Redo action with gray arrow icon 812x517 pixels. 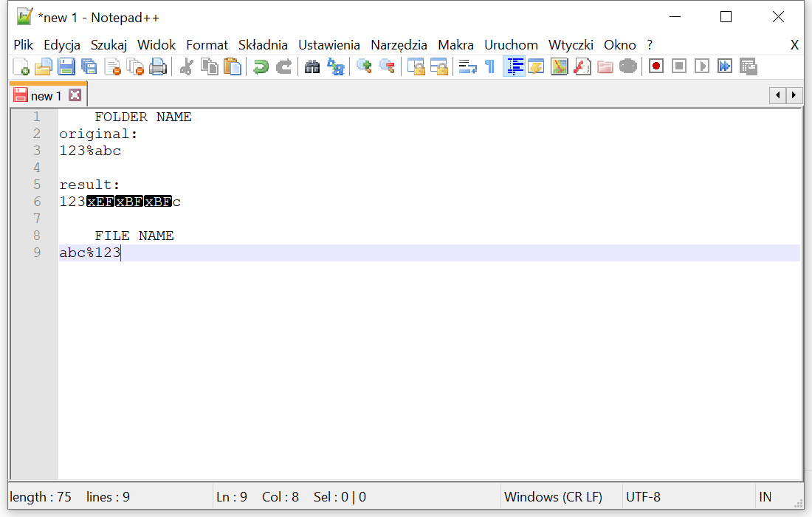(283, 66)
